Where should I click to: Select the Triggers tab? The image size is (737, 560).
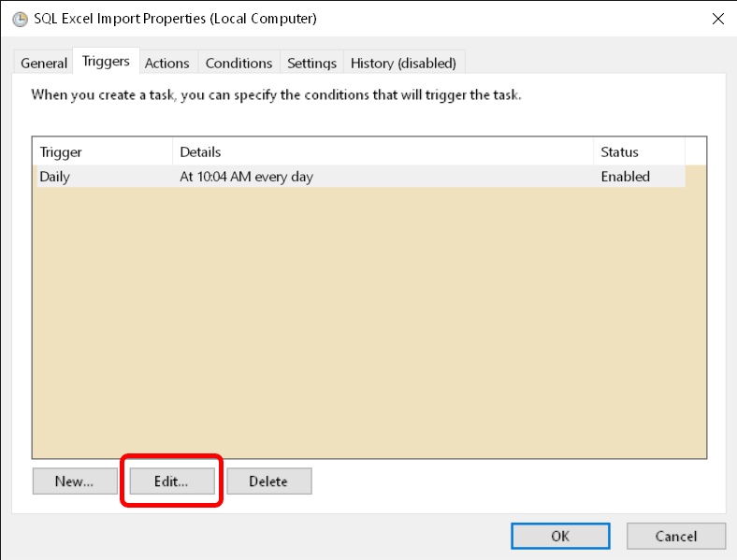106,62
